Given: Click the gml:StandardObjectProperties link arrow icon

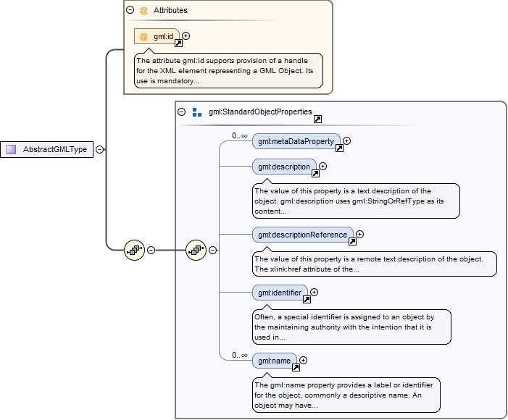Looking at the screenshot, I should 317,119.
